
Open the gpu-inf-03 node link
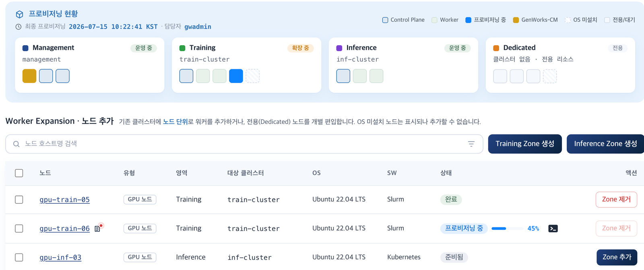click(60, 258)
